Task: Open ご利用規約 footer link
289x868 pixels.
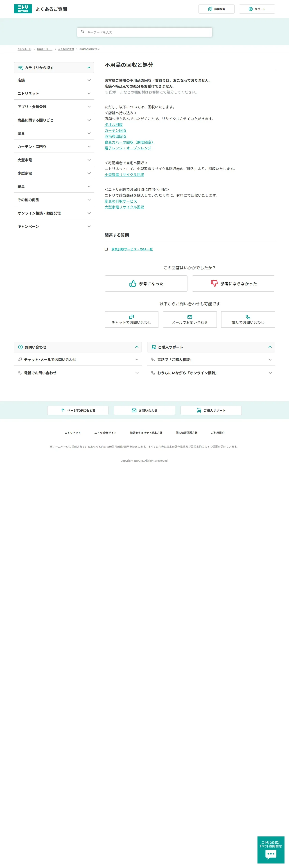Action: [218, 433]
